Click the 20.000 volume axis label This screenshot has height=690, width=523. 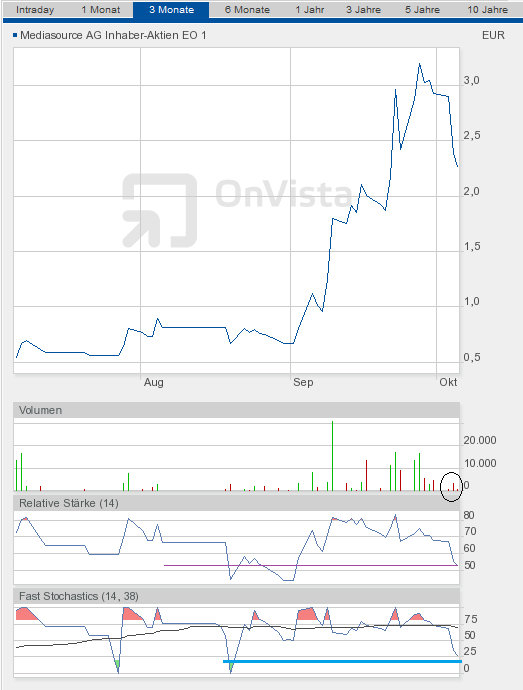[x=480, y=440]
